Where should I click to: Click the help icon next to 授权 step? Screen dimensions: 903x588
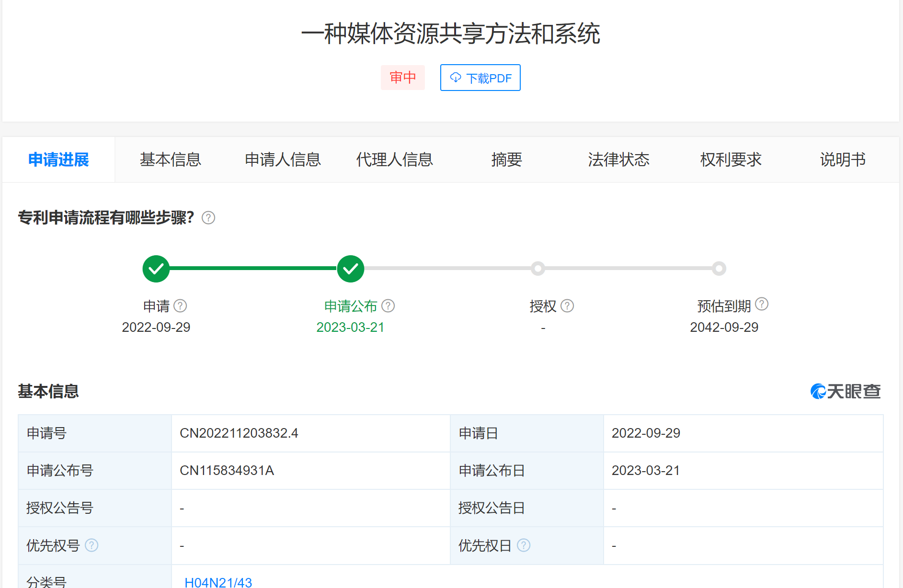coord(567,305)
